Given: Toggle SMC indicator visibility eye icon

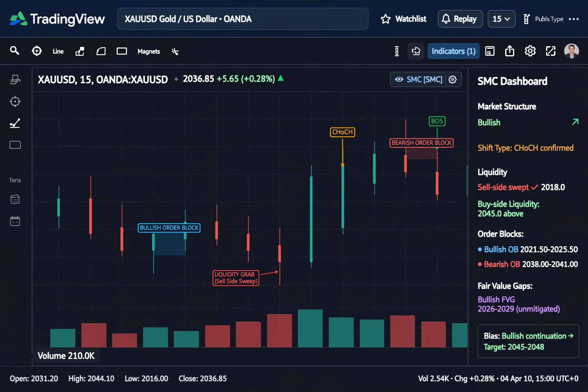Looking at the screenshot, I should (399, 80).
